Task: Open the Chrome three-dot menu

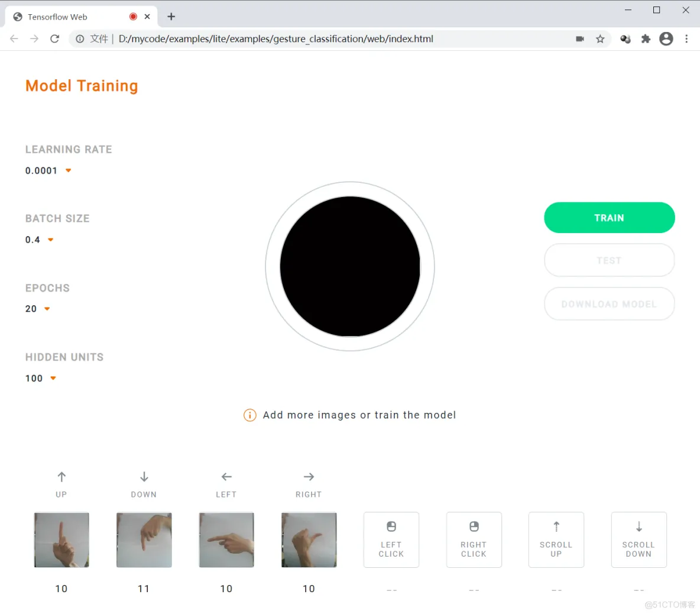Action: (x=686, y=39)
